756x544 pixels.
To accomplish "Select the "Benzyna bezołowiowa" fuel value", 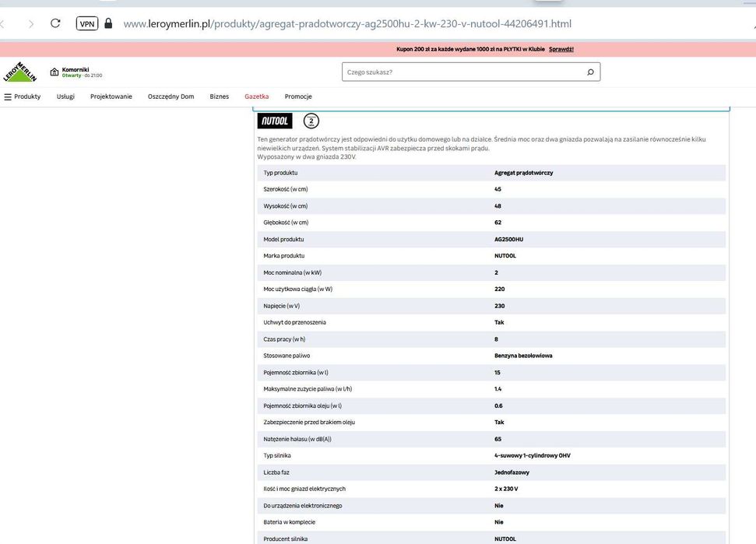I will point(523,356).
